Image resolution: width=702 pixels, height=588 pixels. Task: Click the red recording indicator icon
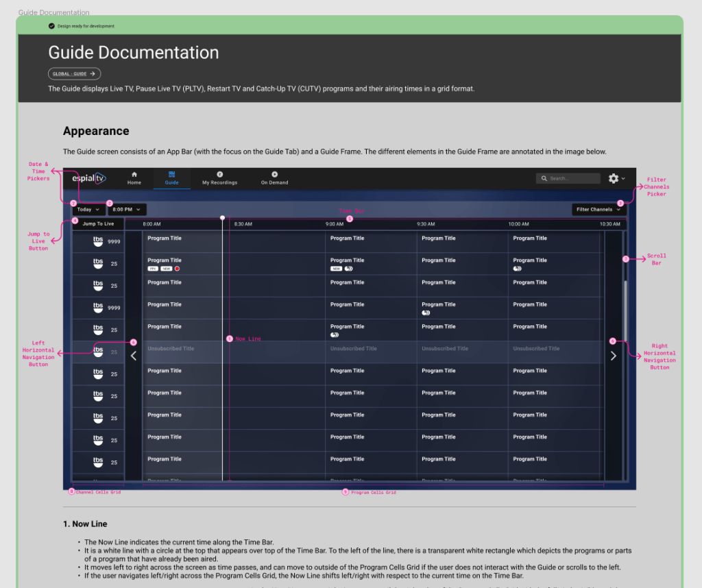point(177,269)
